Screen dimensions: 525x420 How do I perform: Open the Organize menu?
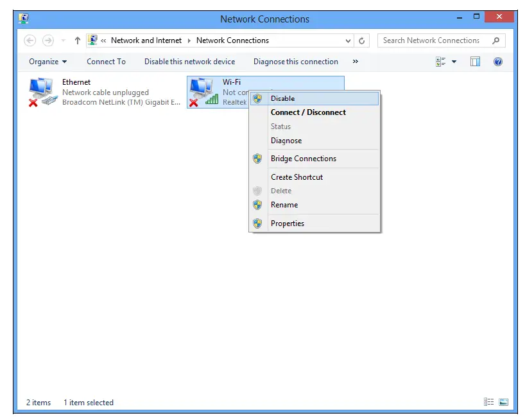48,62
